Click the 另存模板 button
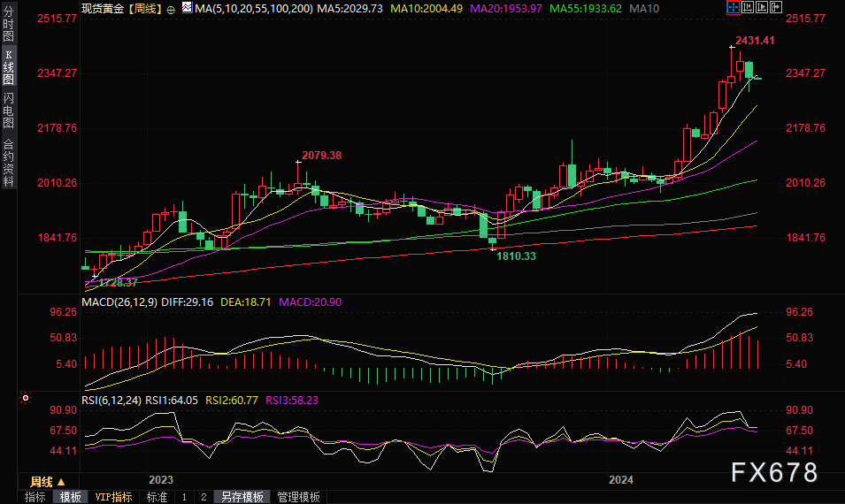This screenshot has height=504, width=845. click(242, 497)
